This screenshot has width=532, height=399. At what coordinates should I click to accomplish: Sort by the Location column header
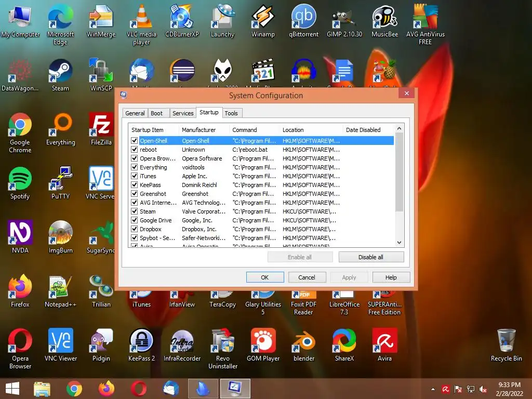point(311,129)
